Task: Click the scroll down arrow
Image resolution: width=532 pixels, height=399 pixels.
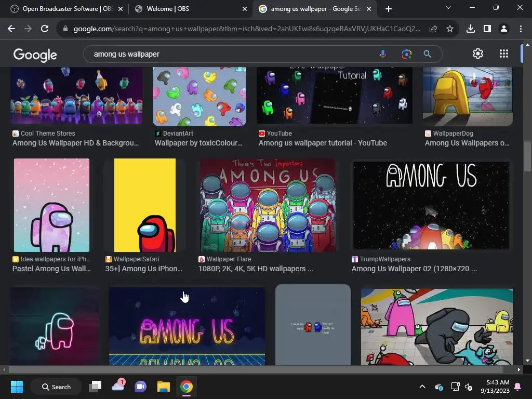Action: pyautogui.click(x=527, y=361)
